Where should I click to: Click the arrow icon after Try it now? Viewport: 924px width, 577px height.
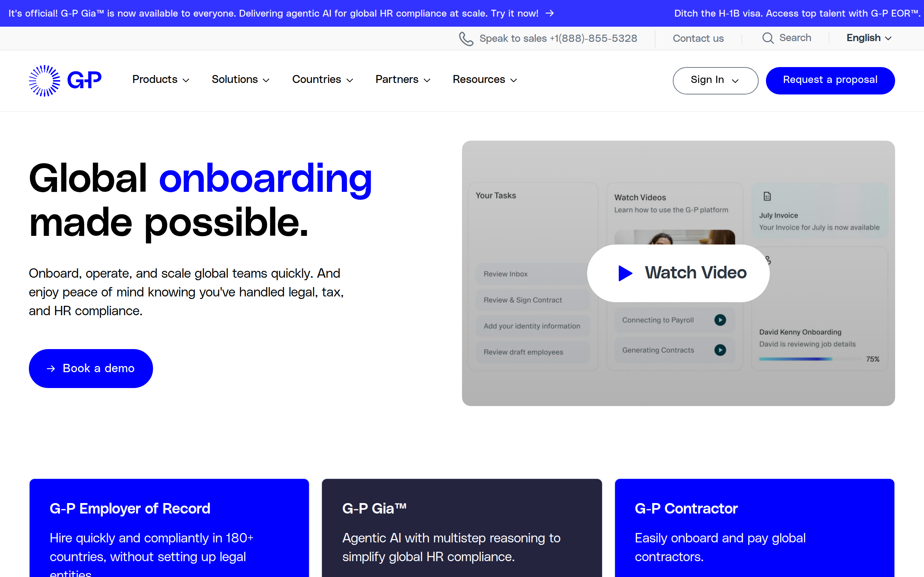[x=550, y=13]
